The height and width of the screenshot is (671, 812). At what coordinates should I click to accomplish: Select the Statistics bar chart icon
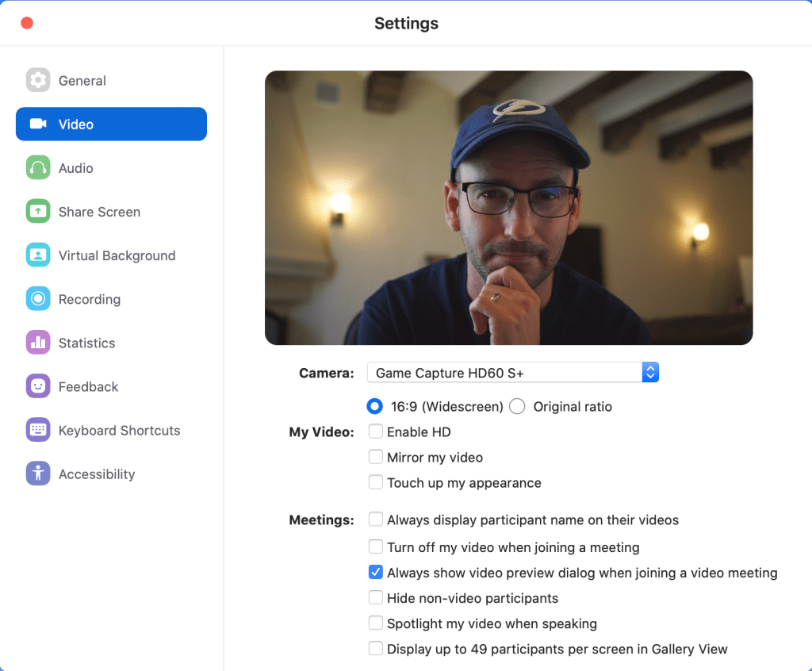coord(38,343)
